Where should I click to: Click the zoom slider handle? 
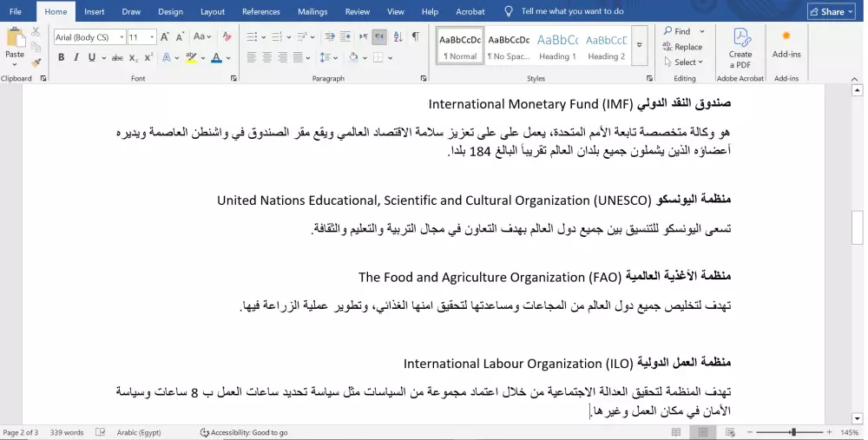point(793,432)
